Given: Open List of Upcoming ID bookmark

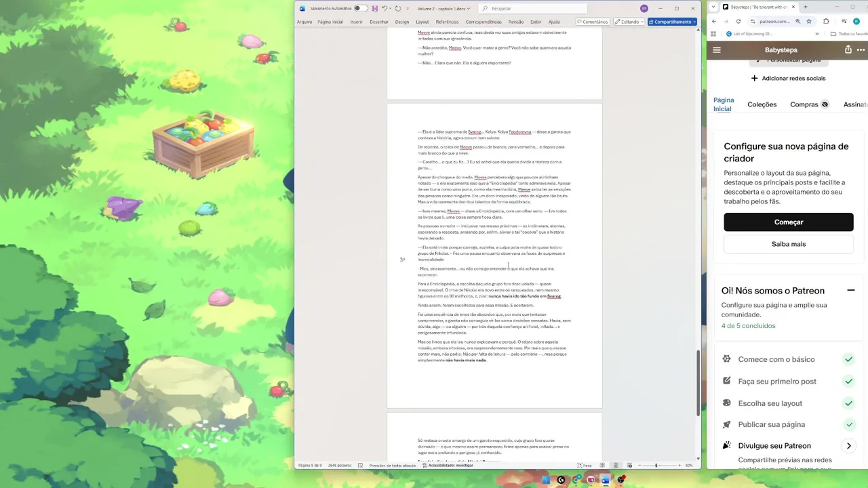Looking at the screenshot, I should point(749,34).
